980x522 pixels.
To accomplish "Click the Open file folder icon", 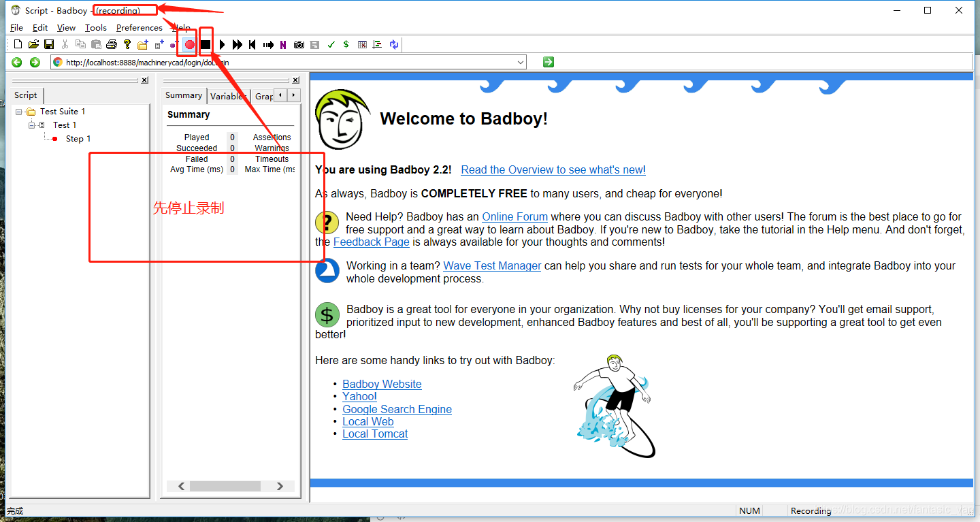I will [33, 44].
